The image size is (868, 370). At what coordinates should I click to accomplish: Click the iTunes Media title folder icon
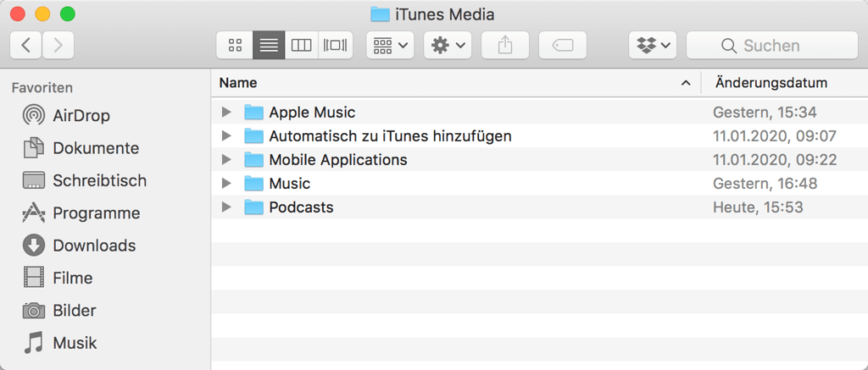380,14
